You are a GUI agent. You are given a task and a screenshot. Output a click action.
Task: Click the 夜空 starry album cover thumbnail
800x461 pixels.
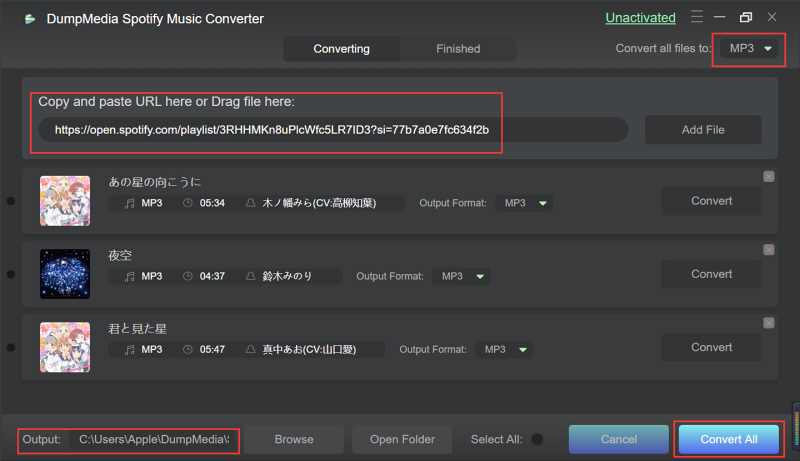[x=65, y=274]
